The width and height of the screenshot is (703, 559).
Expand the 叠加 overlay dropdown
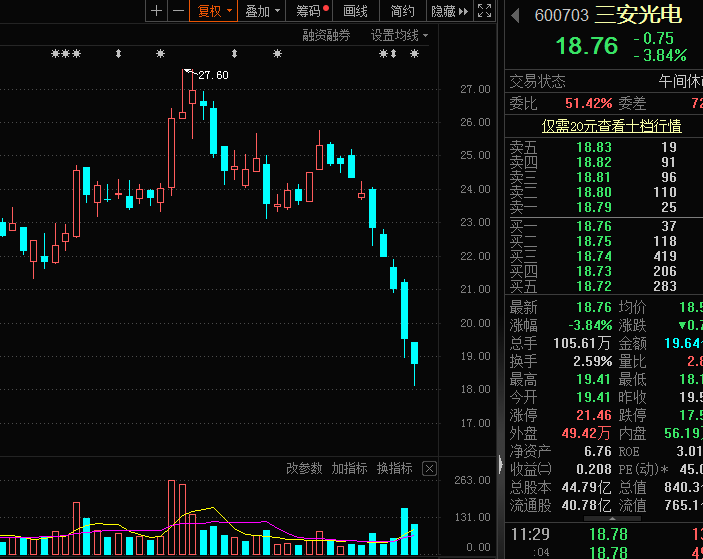click(x=262, y=11)
